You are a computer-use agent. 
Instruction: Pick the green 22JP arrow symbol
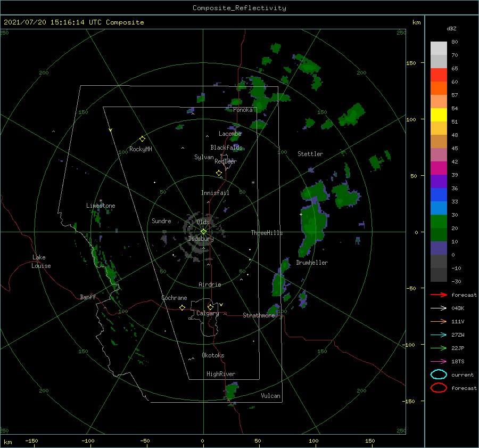pos(439,348)
